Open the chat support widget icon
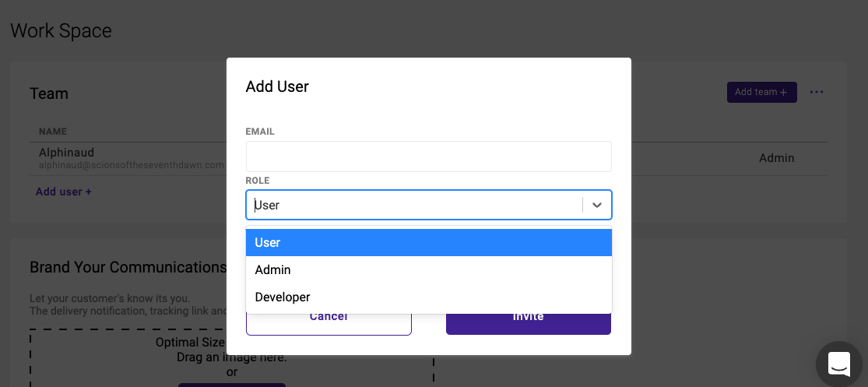Viewport: 868px width, 387px height. click(839, 364)
